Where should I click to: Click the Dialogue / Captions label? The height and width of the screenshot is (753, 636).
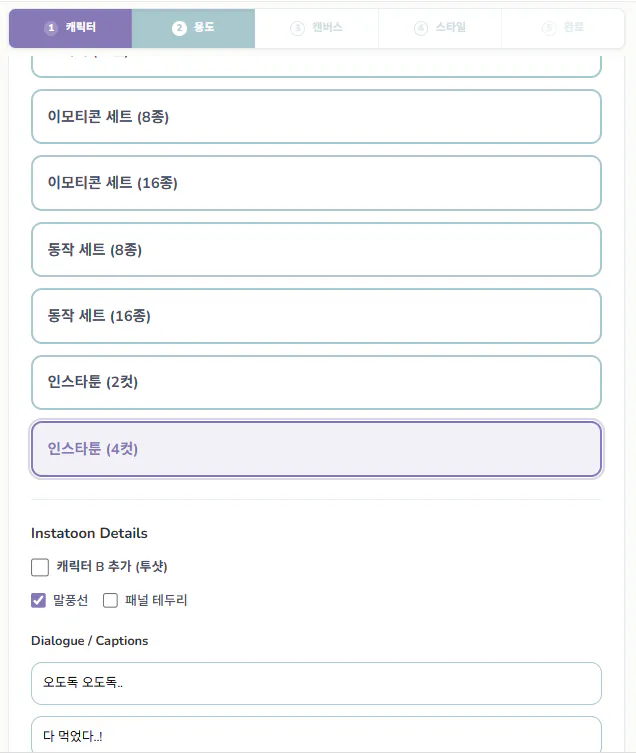tap(89, 640)
